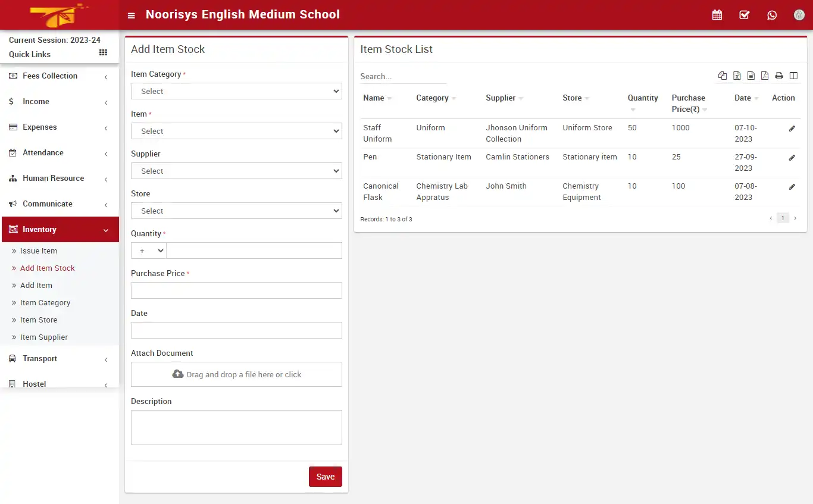813x504 pixels.
Task: Open the Quick Links grid icon
Action: [102, 53]
